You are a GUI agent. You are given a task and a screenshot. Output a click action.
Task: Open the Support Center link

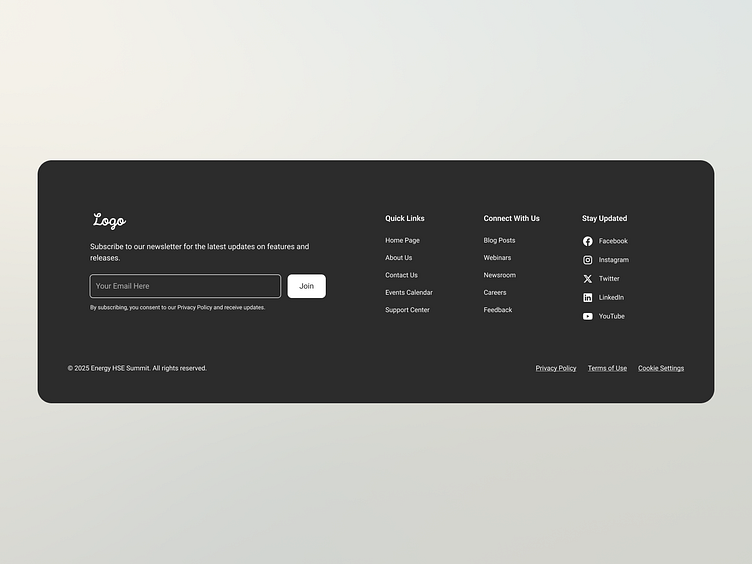pyautogui.click(x=407, y=310)
